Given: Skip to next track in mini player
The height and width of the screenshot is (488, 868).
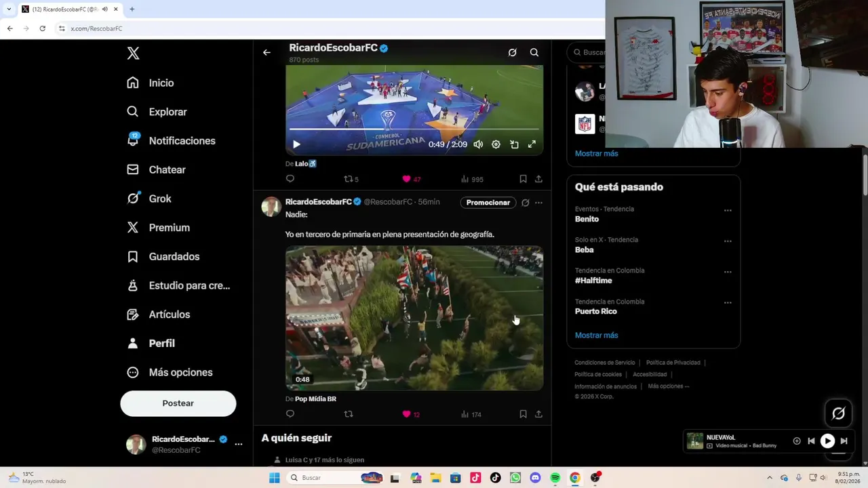Looking at the screenshot, I should coord(844,441).
